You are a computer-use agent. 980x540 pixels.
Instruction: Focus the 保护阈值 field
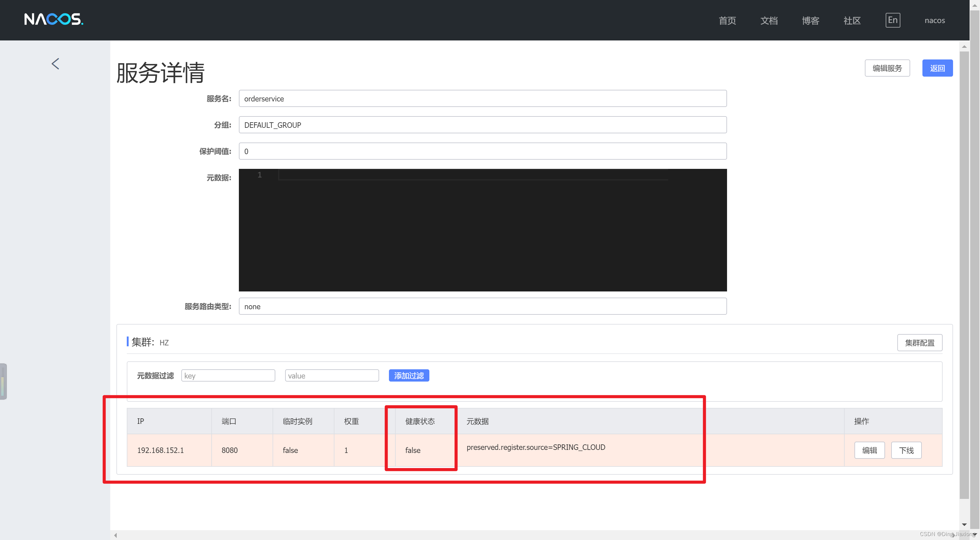pos(482,151)
